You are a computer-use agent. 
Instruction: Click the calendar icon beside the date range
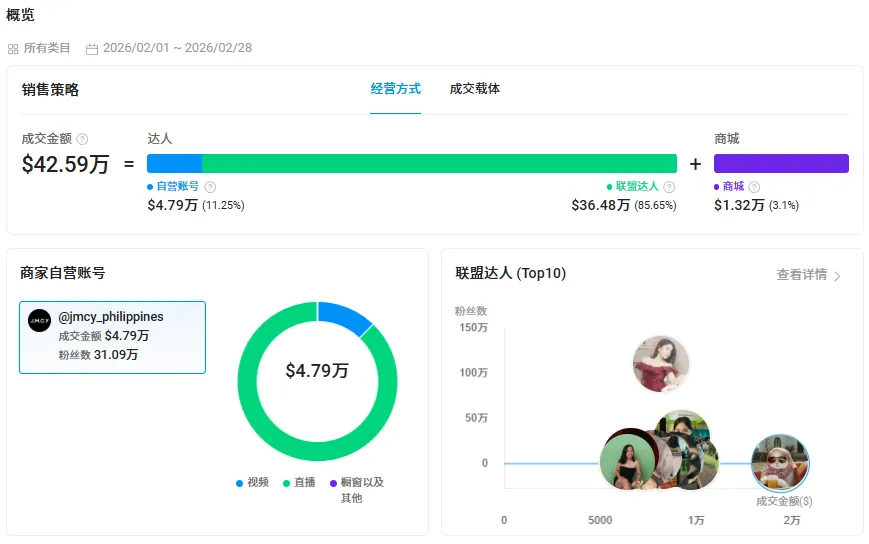92,48
